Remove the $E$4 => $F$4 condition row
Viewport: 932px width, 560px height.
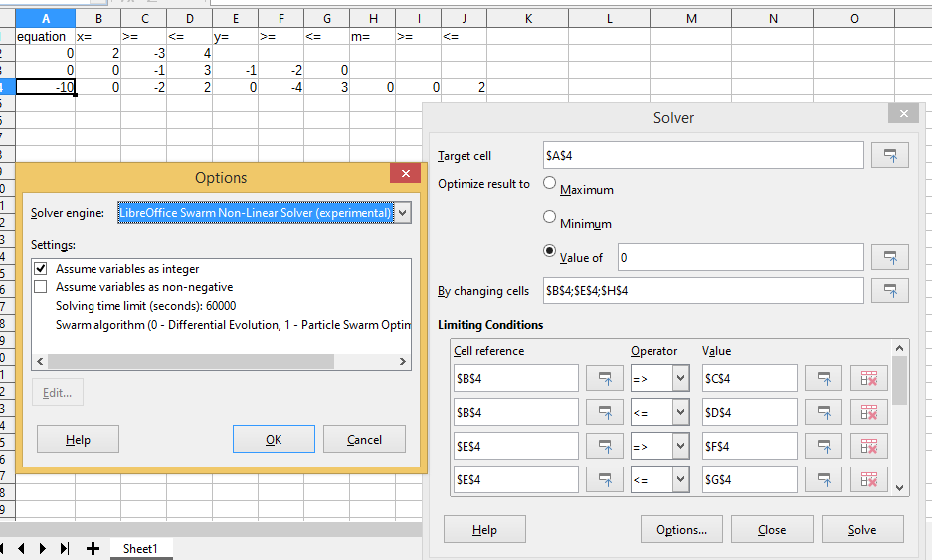[x=869, y=446]
